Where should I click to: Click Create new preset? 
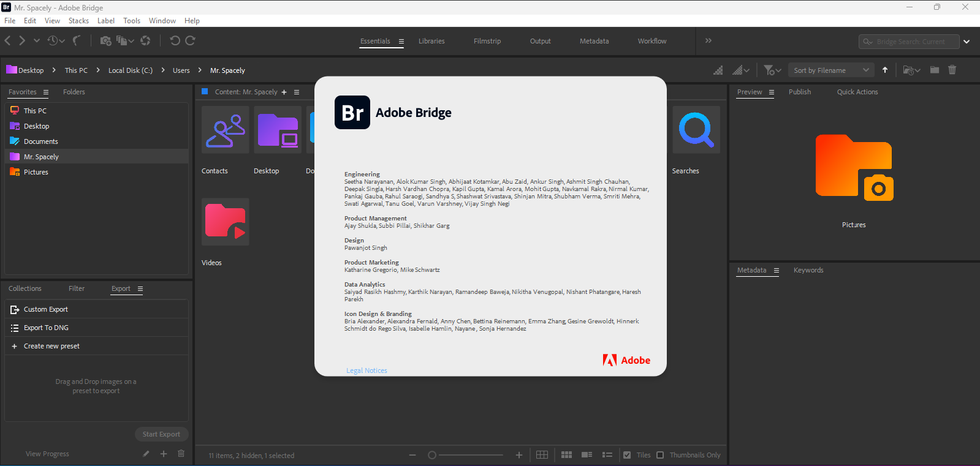coord(96,346)
